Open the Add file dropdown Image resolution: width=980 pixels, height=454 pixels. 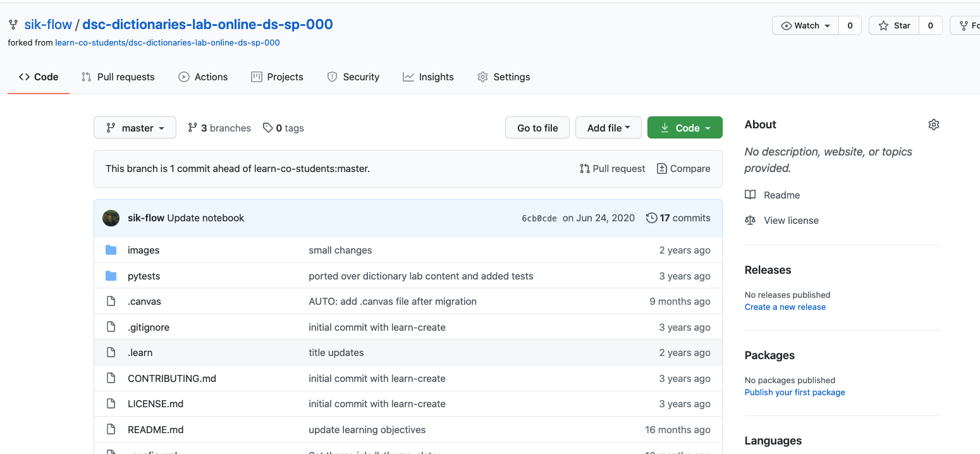[x=608, y=128]
